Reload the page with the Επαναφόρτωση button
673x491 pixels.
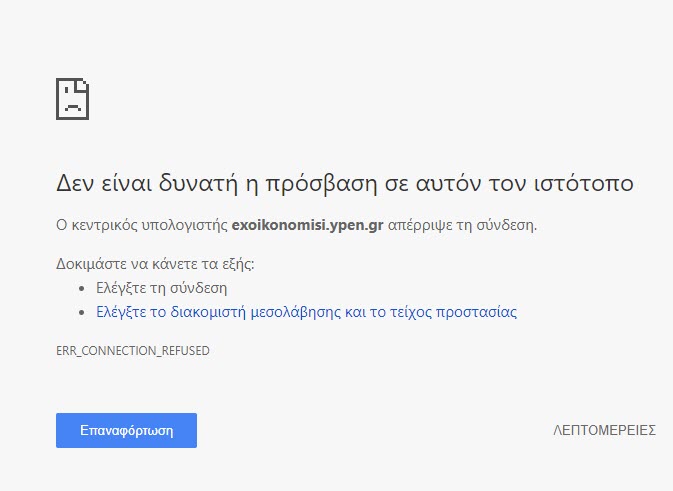click(126, 430)
